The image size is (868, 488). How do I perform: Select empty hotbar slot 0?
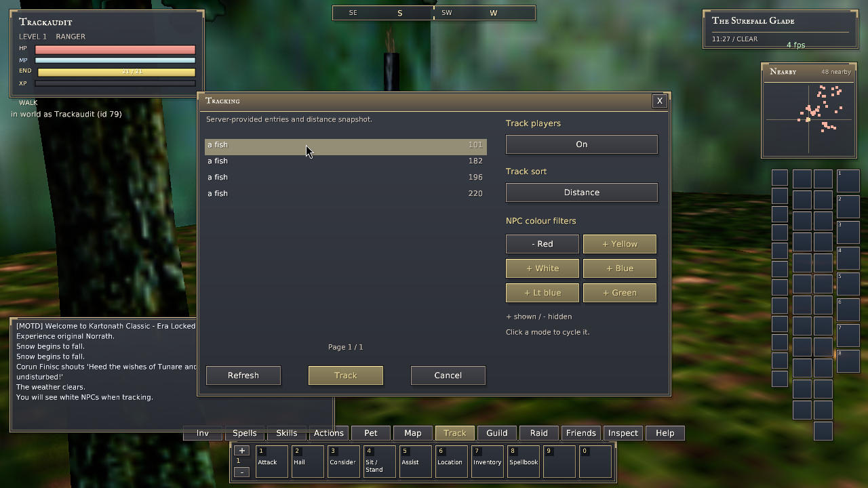(595, 462)
